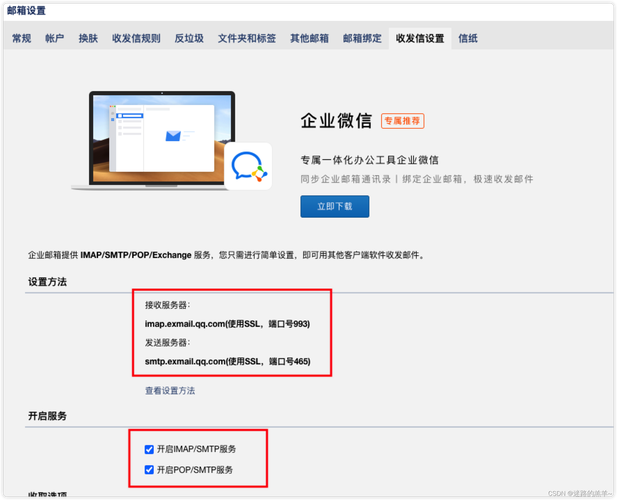The image size is (617, 500).
Task: Switch to the 其他邮箱 tab
Action: [x=309, y=38]
